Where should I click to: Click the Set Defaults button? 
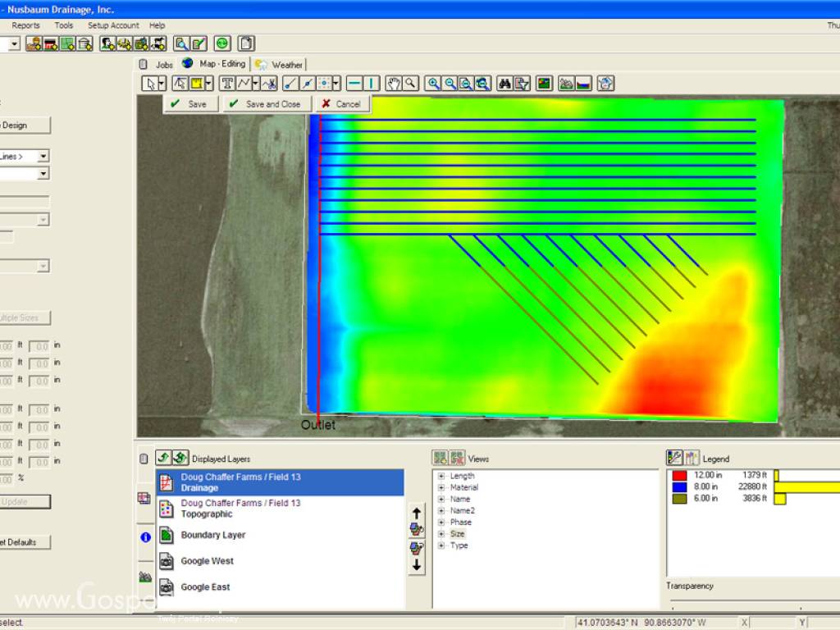25,542
